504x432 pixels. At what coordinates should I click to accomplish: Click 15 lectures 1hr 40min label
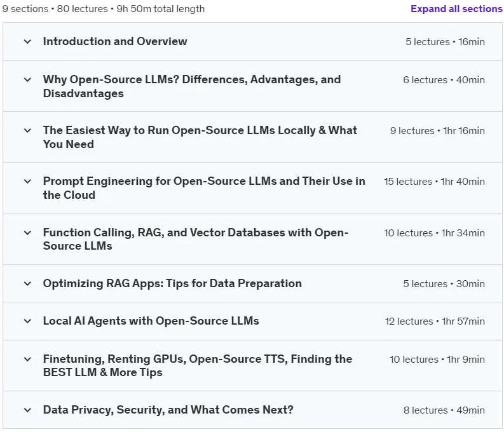(434, 182)
